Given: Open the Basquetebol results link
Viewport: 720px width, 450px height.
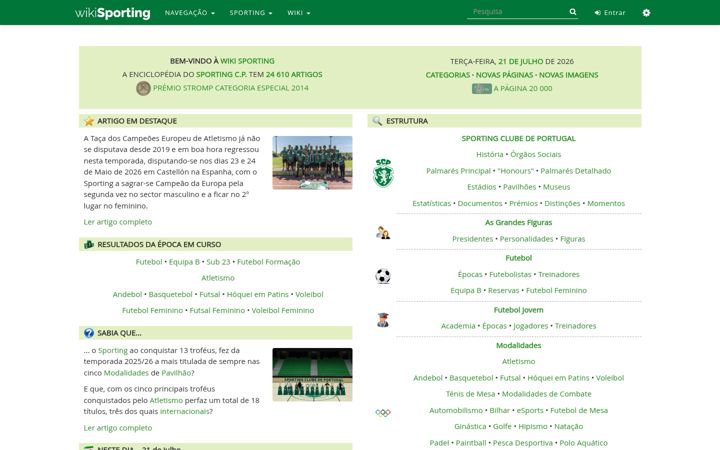Looking at the screenshot, I should [170, 294].
